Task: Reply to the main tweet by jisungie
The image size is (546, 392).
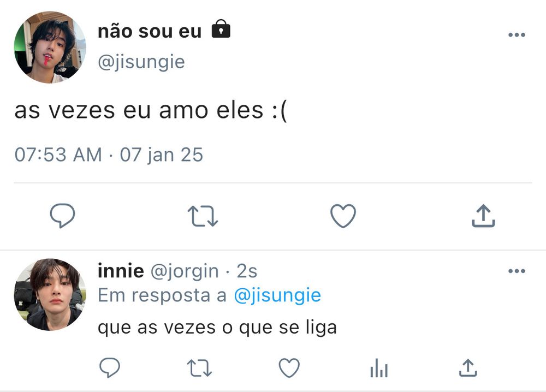Action: pos(62,216)
